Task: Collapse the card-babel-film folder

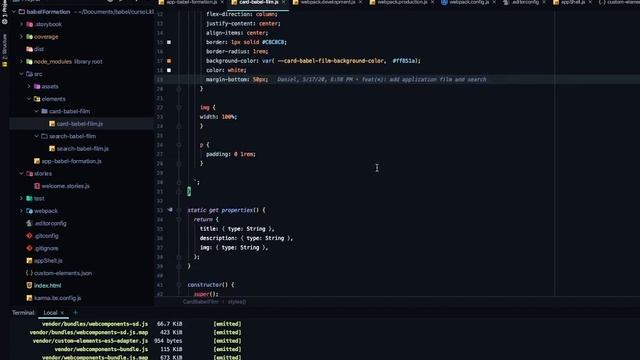Action: click(x=36, y=111)
